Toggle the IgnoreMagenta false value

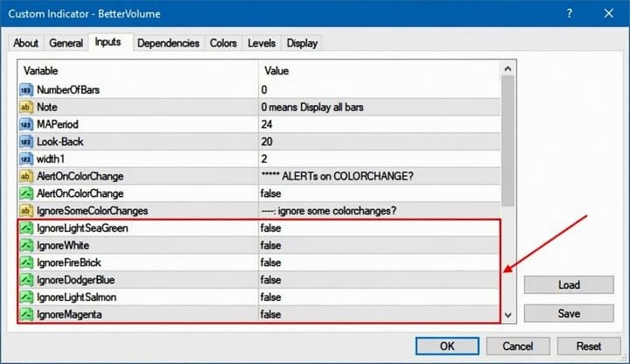coord(270,314)
